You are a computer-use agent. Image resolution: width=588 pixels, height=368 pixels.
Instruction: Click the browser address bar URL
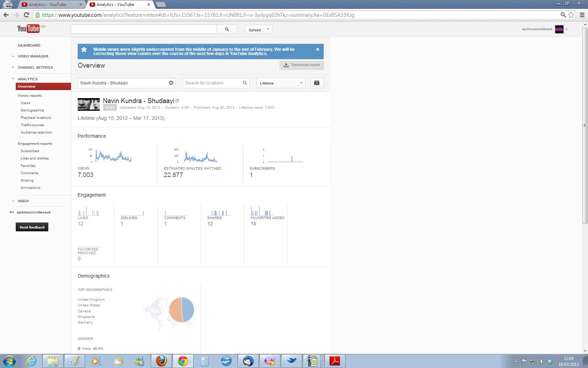pyautogui.click(x=198, y=15)
